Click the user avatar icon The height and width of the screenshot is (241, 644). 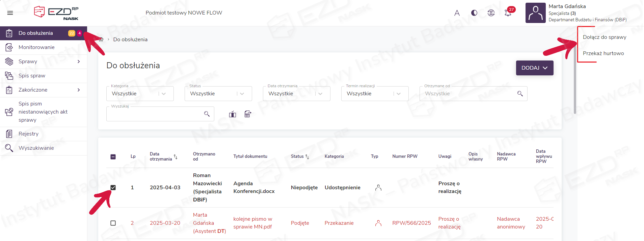(535, 13)
